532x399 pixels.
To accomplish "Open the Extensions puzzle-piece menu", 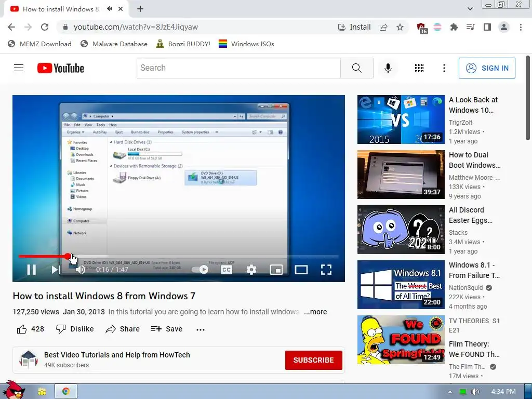I will click(x=454, y=27).
